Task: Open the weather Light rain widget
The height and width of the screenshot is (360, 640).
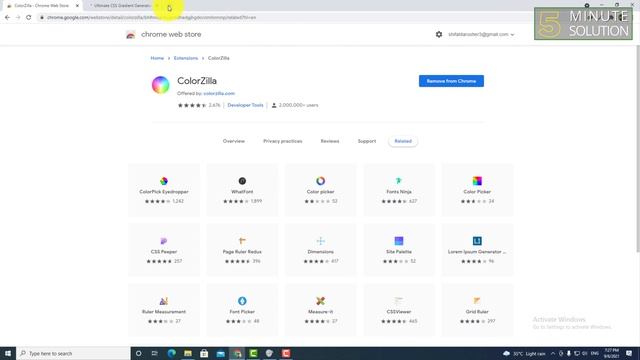Action: point(524,353)
